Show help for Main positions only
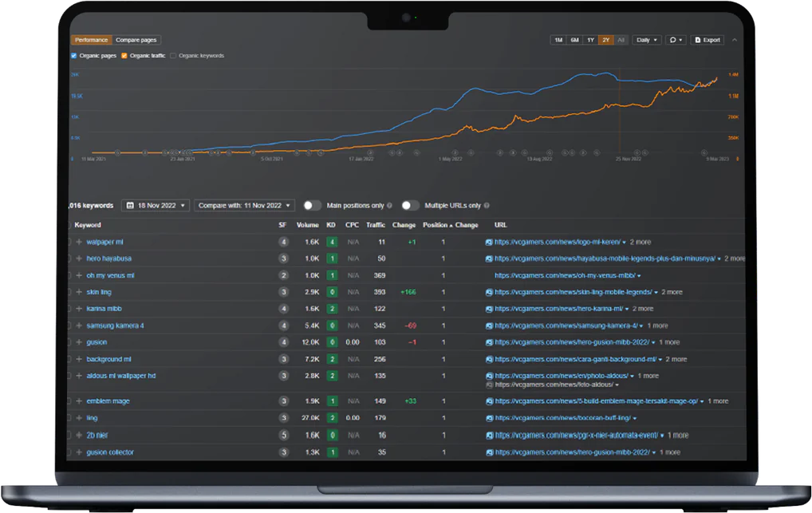 389,206
